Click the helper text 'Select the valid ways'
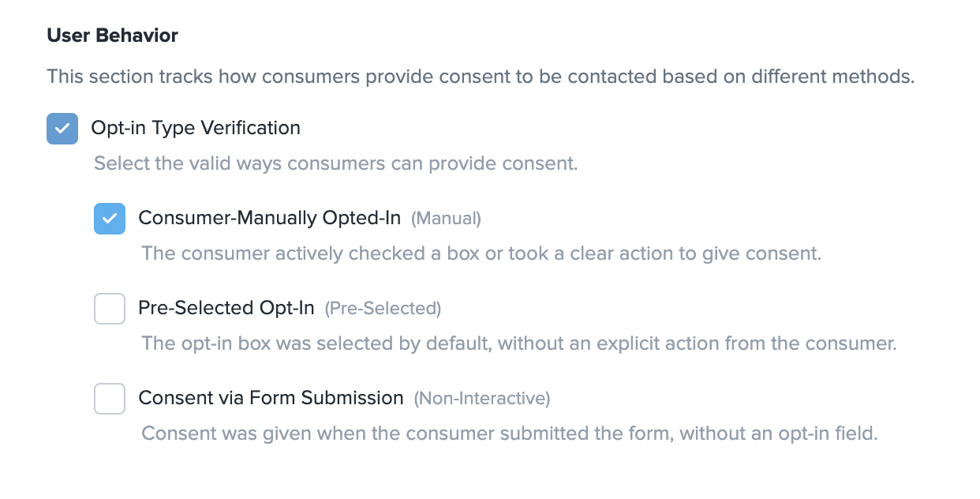Image resolution: width=980 pixels, height=499 pixels. tap(336, 164)
